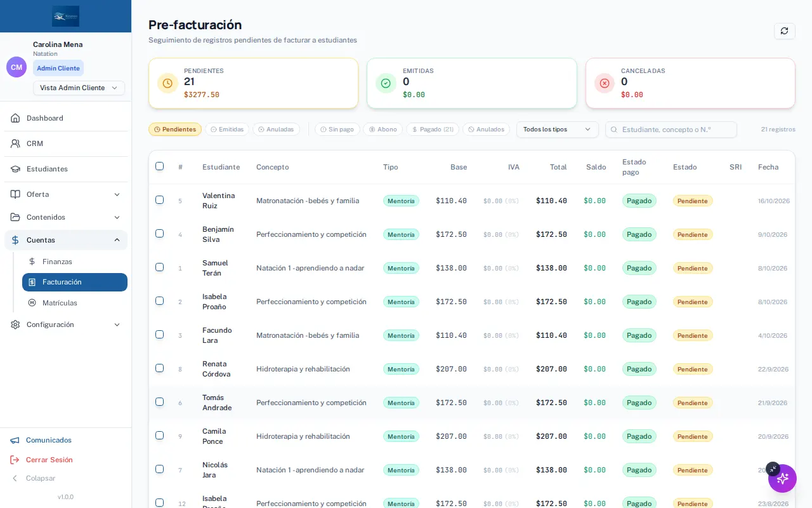Screen dimensions: 812x508
Task: Filter by Abono payment status
Action: pos(383,130)
